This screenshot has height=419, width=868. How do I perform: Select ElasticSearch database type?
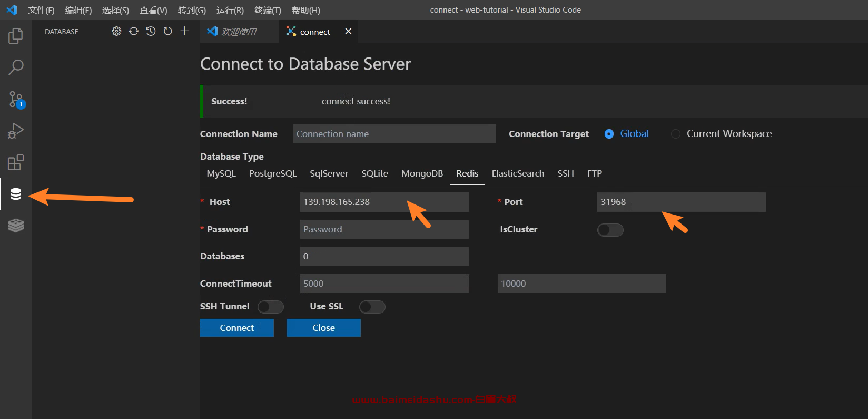point(518,173)
